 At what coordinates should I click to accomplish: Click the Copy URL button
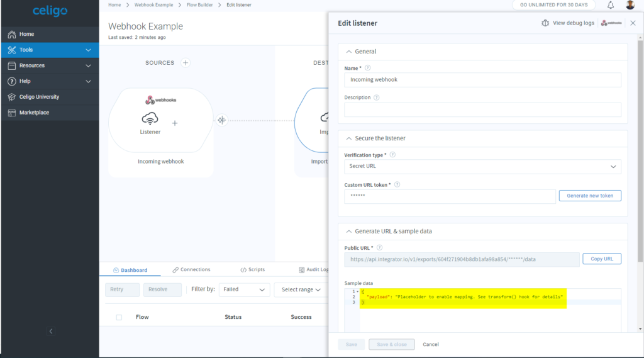pos(602,259)
